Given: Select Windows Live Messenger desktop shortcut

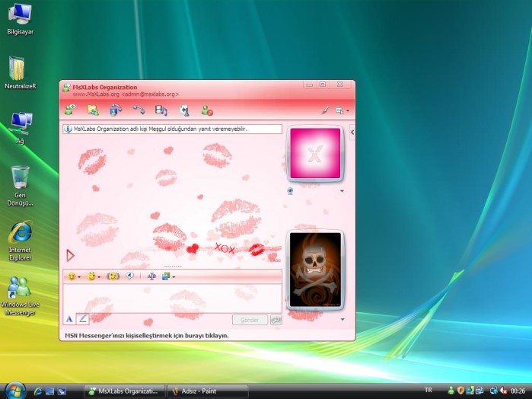Looking at the screenshot, I should point(20,295).
